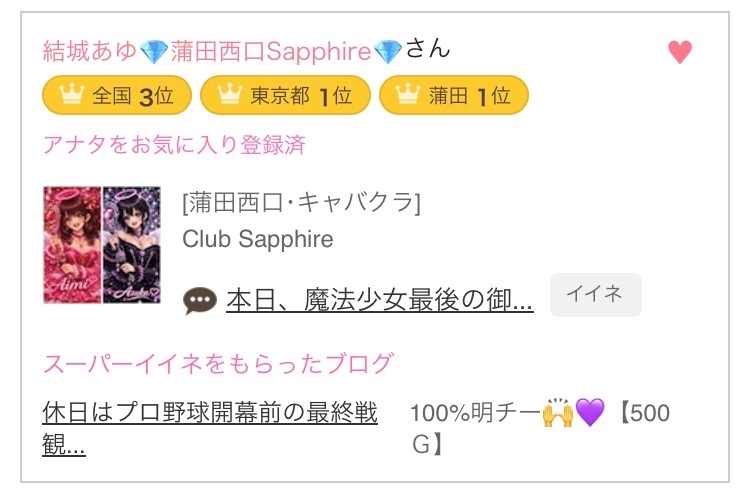Click the crown icon in 蒲田 badge

click(406, 96)
